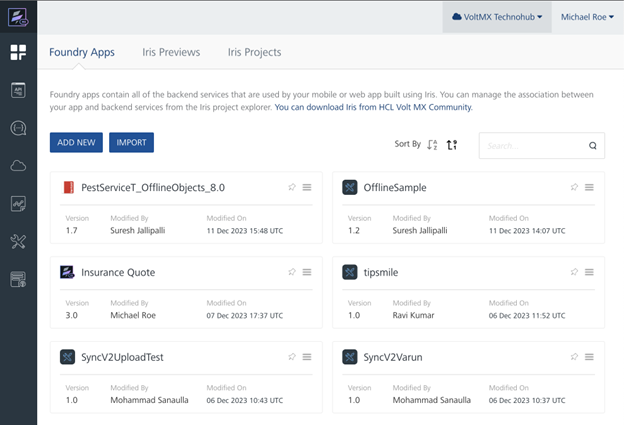Click the magnifier icon in search box

(592, 146)
